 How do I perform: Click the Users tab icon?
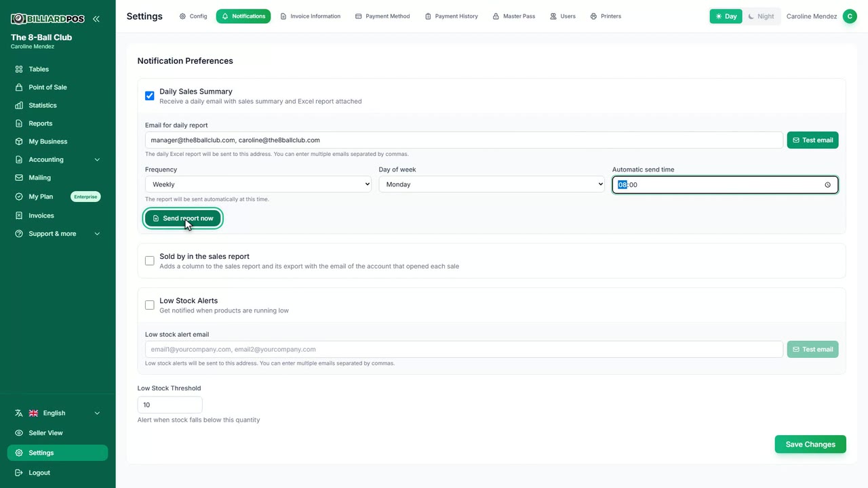pyautogui.click(x=553, y=16)
